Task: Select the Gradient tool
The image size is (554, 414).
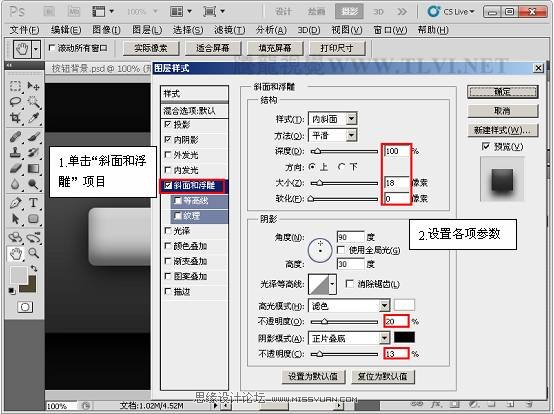Action: 33,168
